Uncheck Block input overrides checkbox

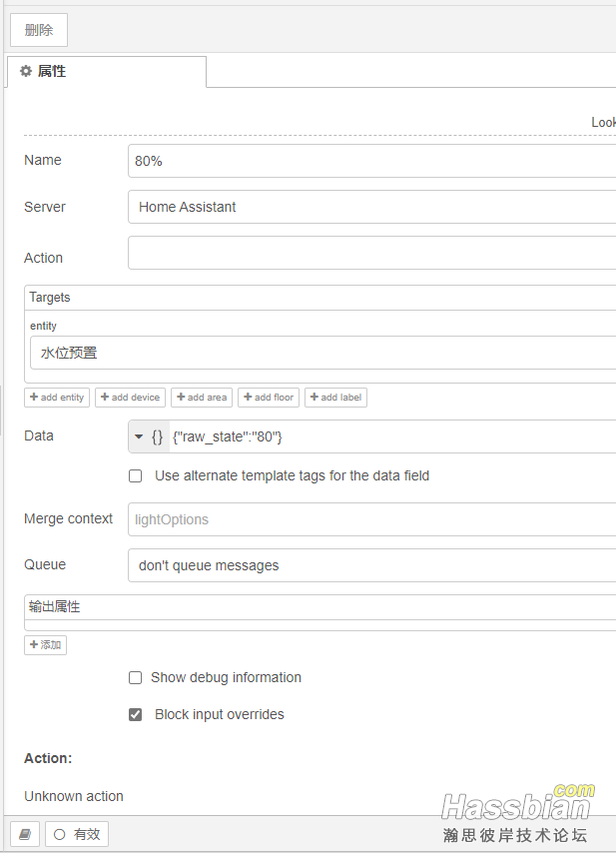click(136, 714)
